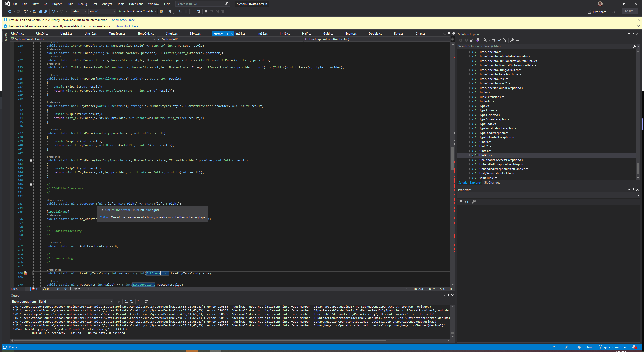Open Properties with the wrench icon in Solution Explorer
This screenshot has width=644, height=352.
pyautogui.click(x=512, y=40)
